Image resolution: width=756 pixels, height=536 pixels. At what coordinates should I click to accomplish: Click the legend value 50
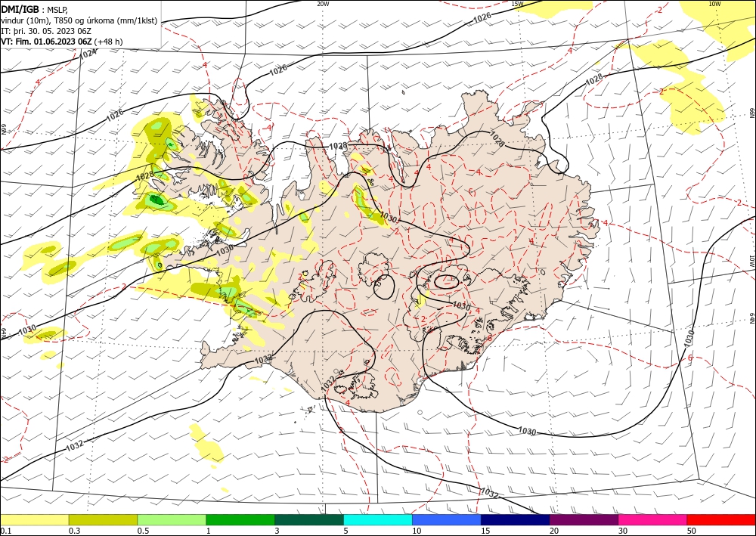(x=692, y=531)
